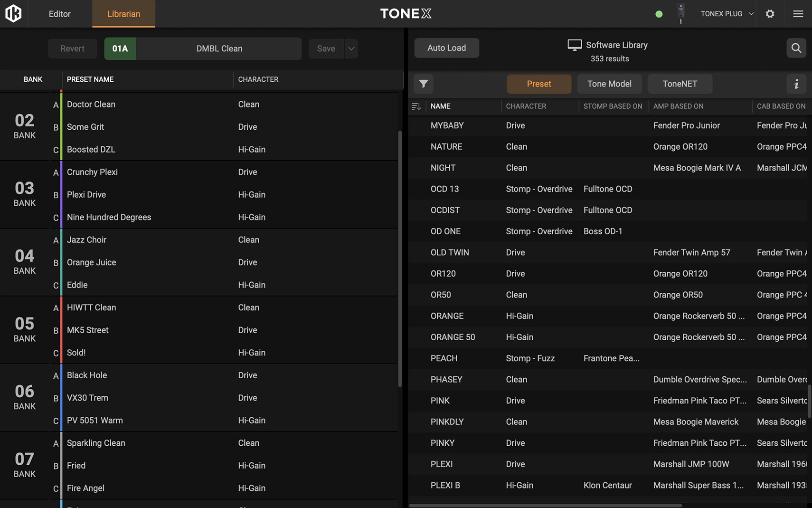Select the Librarian tab

pos(123,14)
